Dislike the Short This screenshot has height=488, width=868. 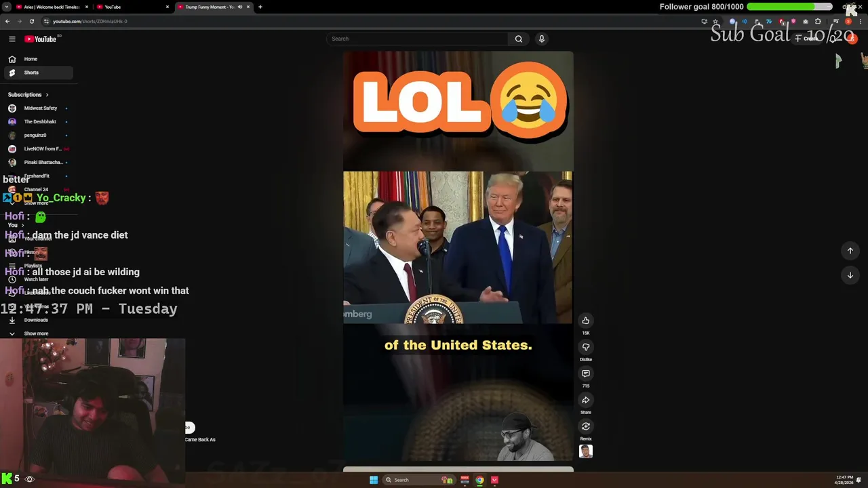[x=586, y=347]
